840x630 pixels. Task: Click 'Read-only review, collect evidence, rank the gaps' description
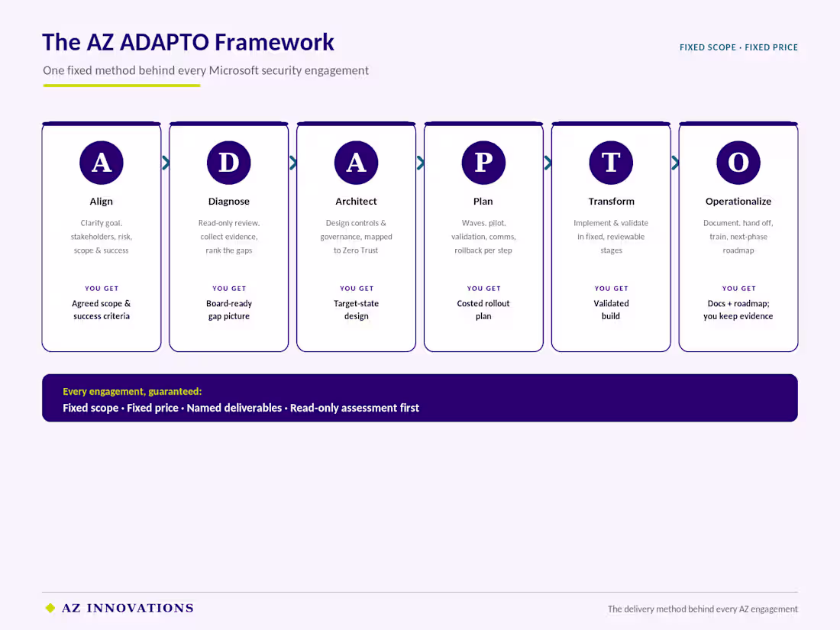click(229, 237)
